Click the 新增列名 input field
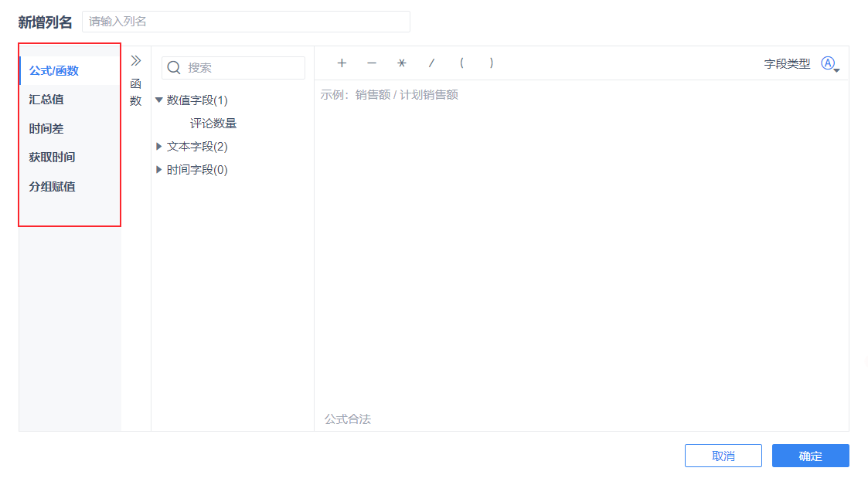Viewport: 868px width, 478px height. (x=245, y=21)
